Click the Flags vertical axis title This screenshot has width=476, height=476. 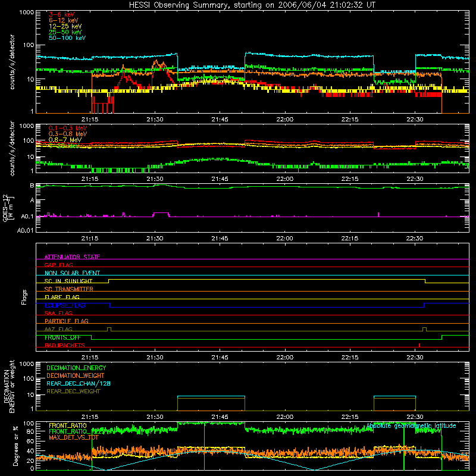pos(24,297)
